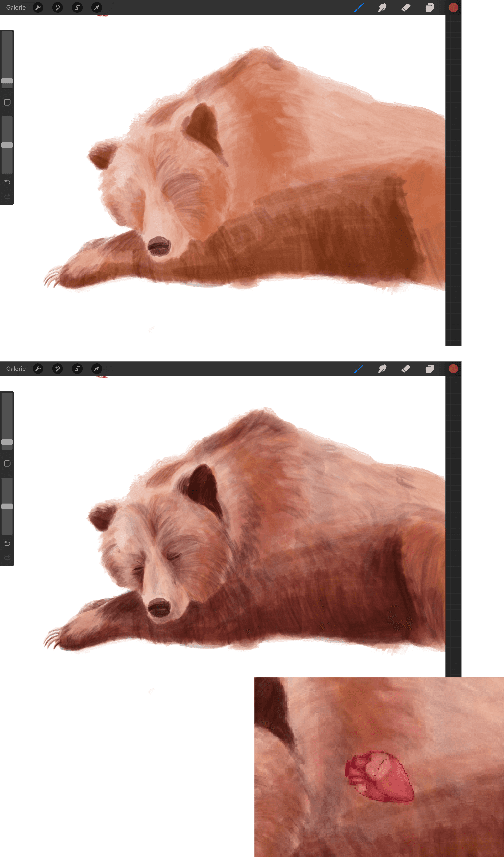Screen dimensions: 504x857
Task: Click brush opacity slider handle in bottom screenshot
Action: click(7, 506)
